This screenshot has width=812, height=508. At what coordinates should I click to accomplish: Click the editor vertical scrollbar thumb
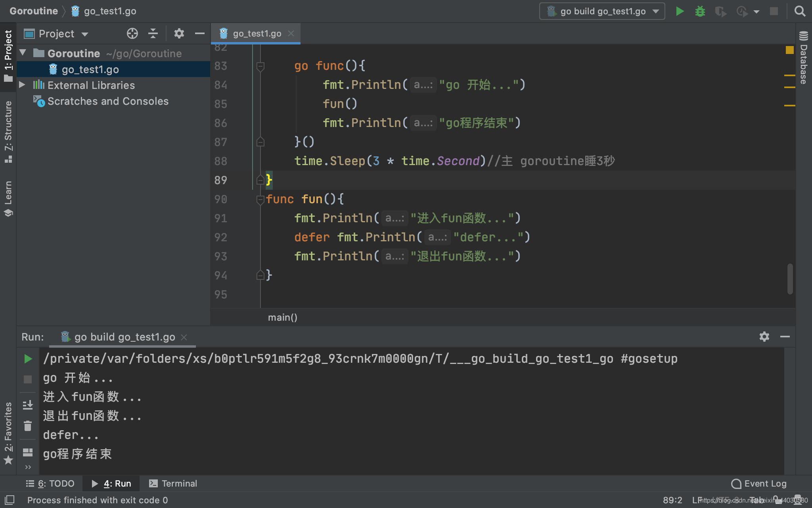(790, 279)
